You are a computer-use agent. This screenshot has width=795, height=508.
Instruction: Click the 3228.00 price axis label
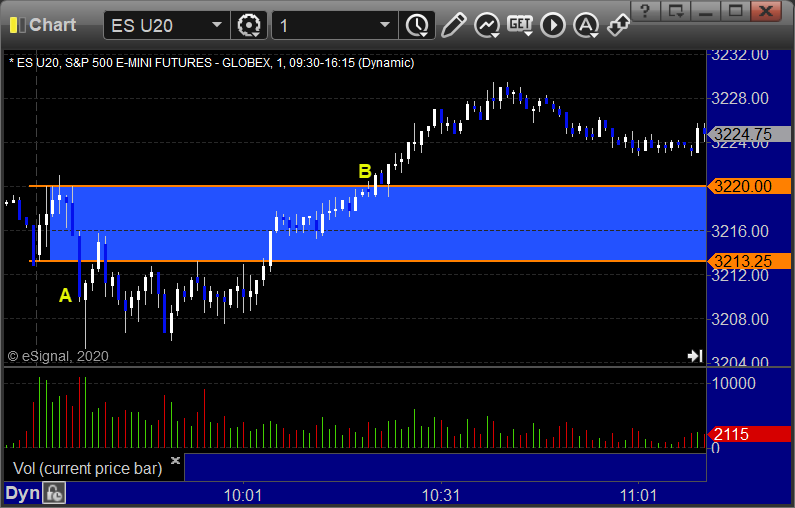(x=740, y=98)
